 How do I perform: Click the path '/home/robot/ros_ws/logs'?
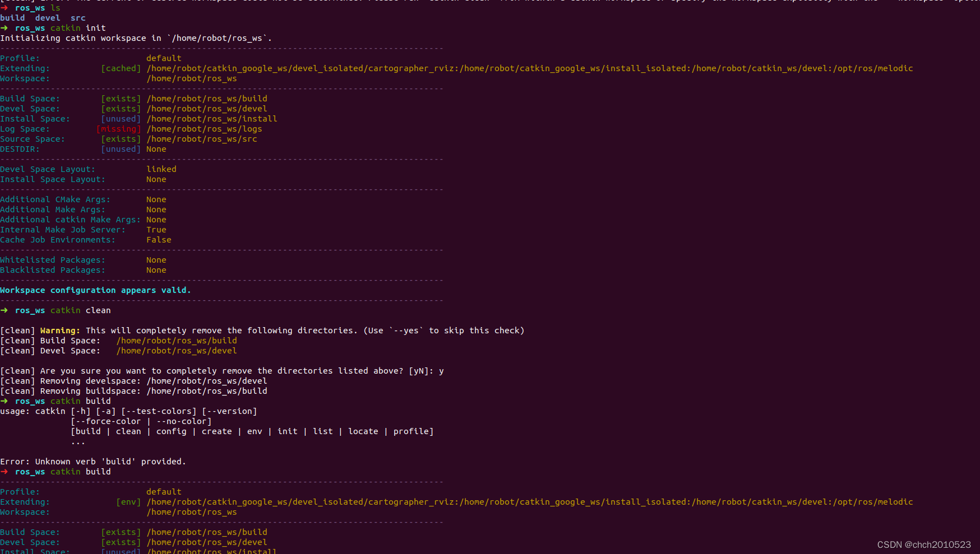click(204, 129)
